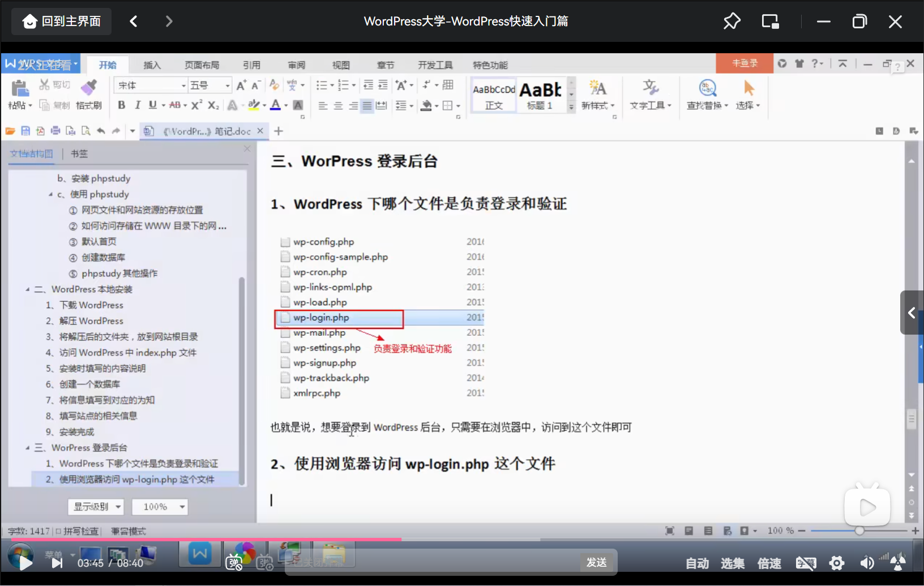Open the 显示级别 dropdown
924x586 pixels.
(96, 507)
